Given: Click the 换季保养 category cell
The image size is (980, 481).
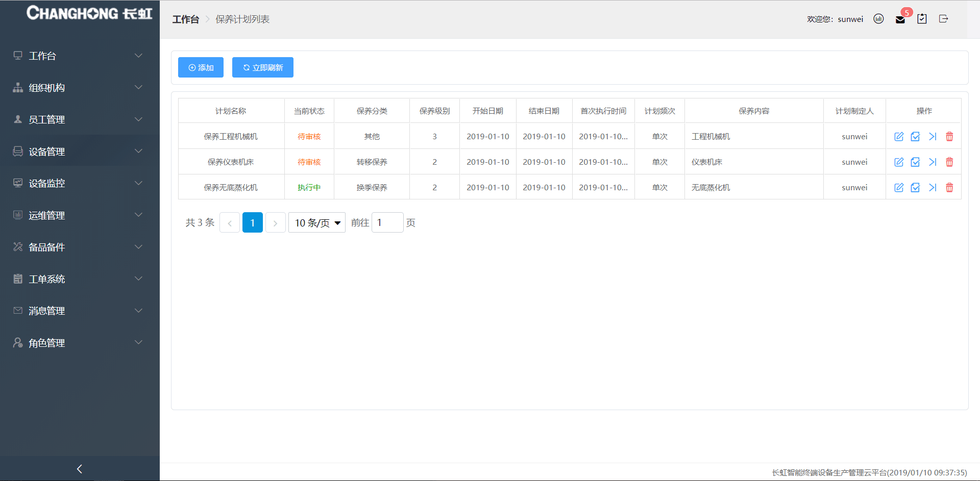Looking at the screenshot, I should [x=372, y=188].
